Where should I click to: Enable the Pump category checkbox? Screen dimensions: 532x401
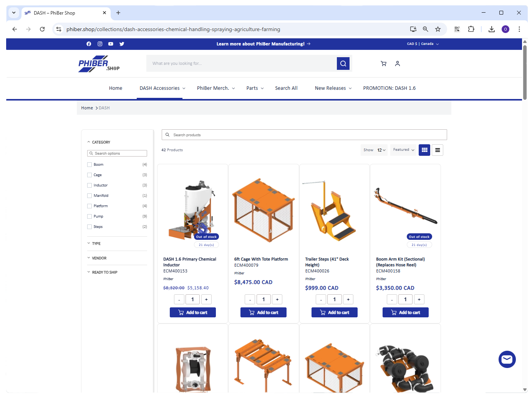tap(89, 216)
